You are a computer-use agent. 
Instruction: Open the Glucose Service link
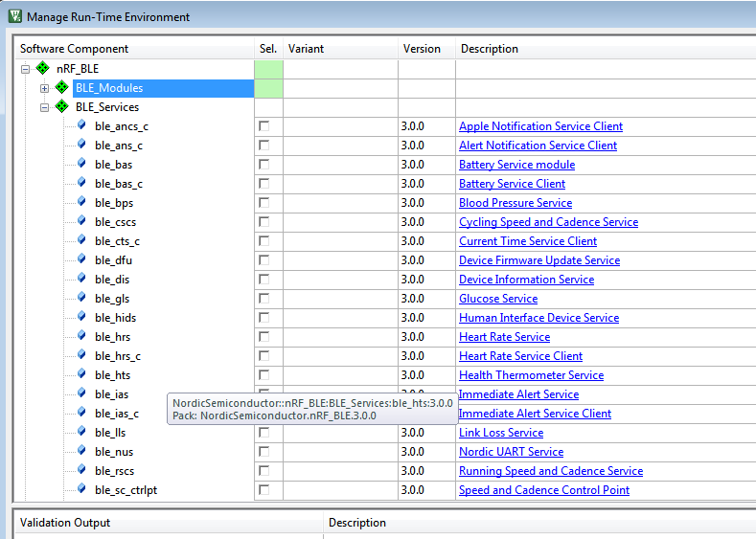click(498, 299)
